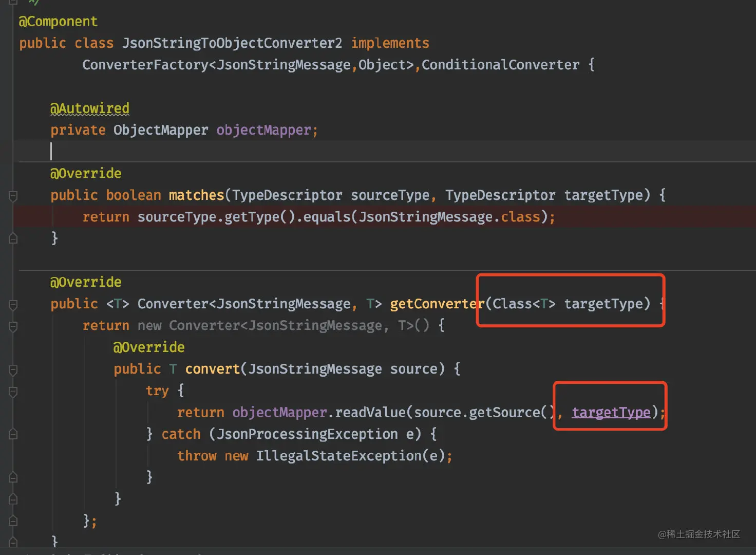The image size is (756, 555).
Task: Click JsonProcessingException in the catch clause
Action: pyautogui.click(x=307, y=434)
